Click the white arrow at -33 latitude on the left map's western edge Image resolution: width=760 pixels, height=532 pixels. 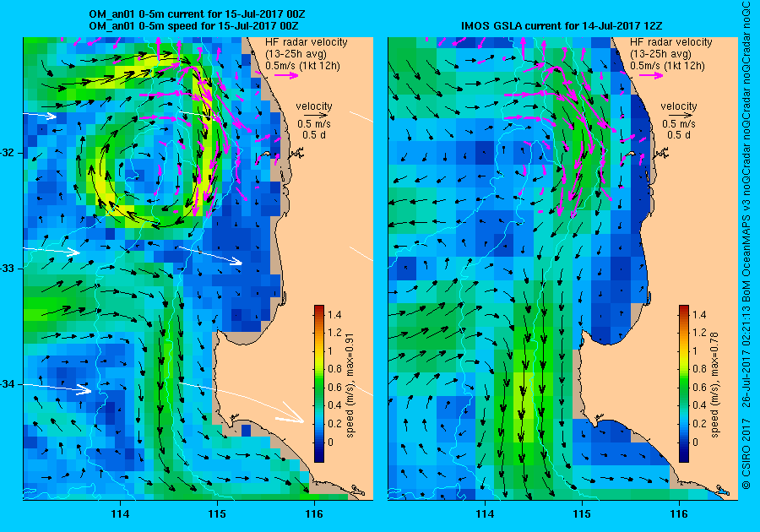52,251
